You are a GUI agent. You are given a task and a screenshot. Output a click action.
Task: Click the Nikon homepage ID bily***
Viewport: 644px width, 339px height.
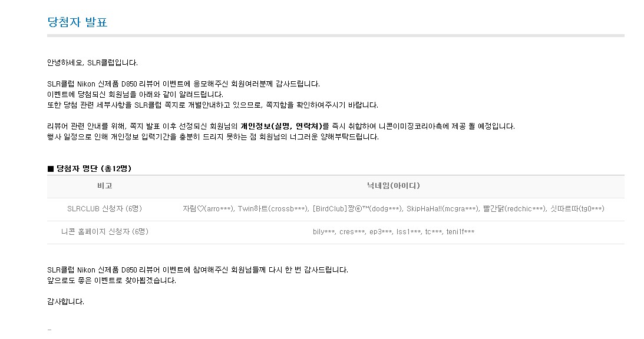323,232
